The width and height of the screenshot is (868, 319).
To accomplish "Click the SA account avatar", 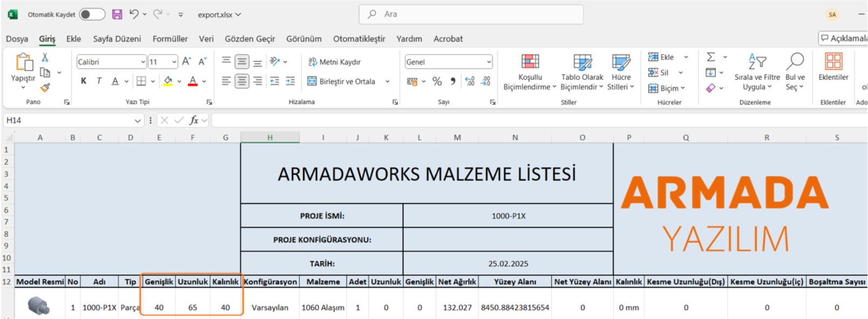I will pos(832,15).
